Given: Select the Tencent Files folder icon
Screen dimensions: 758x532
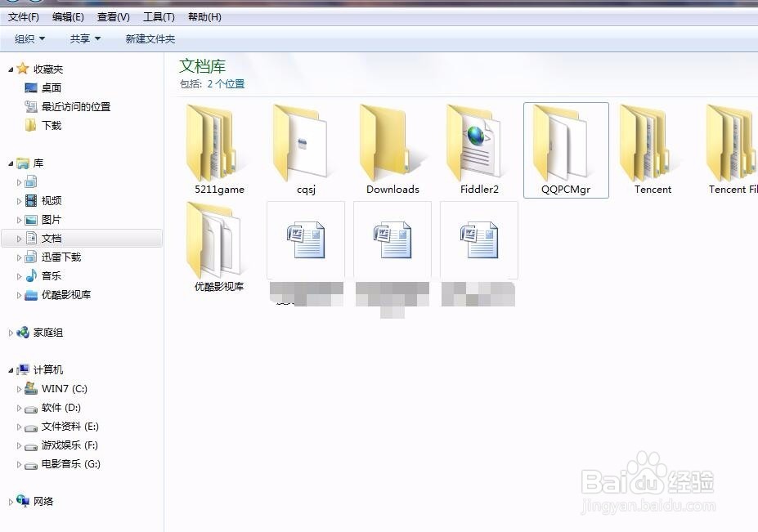Looking at the screenshot, I should tap(732, 142).
